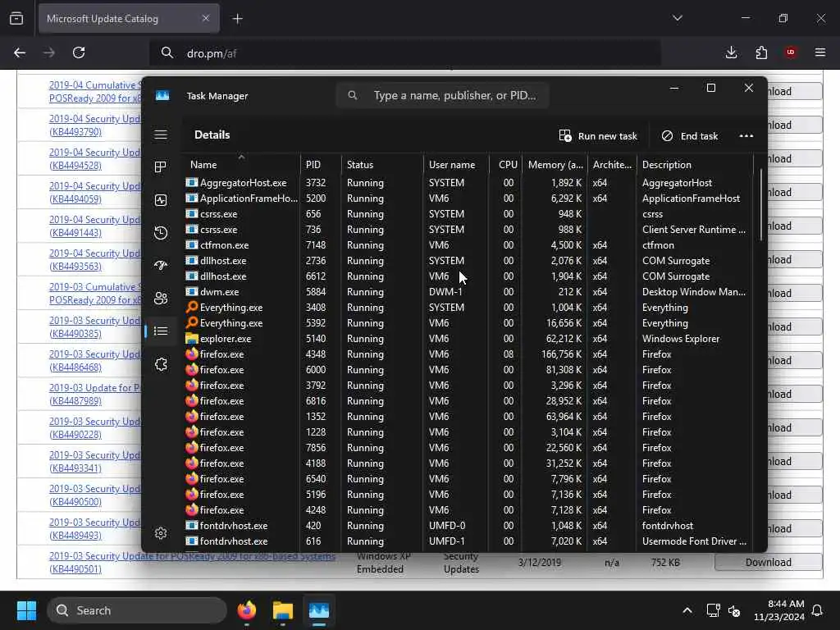
Task: Close the Microsoft Update Catalog tab
Action: click(206, 18)
